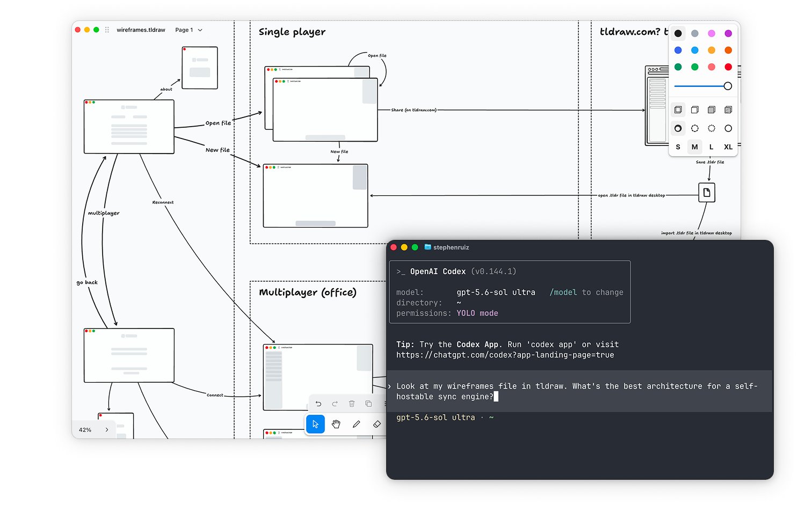Select the 'about' arrow label

(x=166, y=89)
